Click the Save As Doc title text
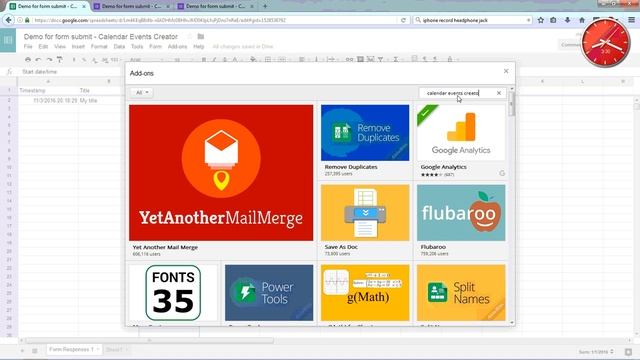640x360 pixels. (x=341, y=247)
